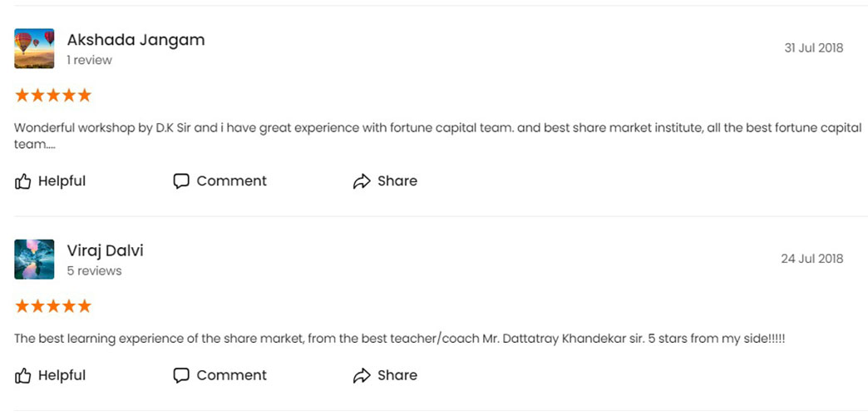Select Share label on Akshada Jangam's review
The height and width of the screenshot is (416, 868).
click(x=397, y=181)
